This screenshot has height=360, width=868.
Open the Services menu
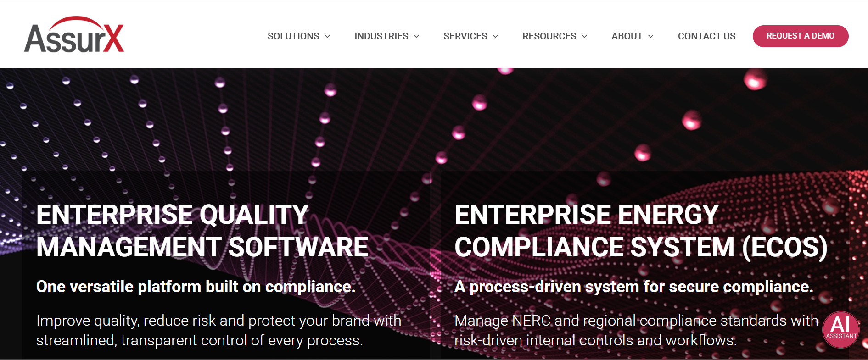(x=465, y=36)
